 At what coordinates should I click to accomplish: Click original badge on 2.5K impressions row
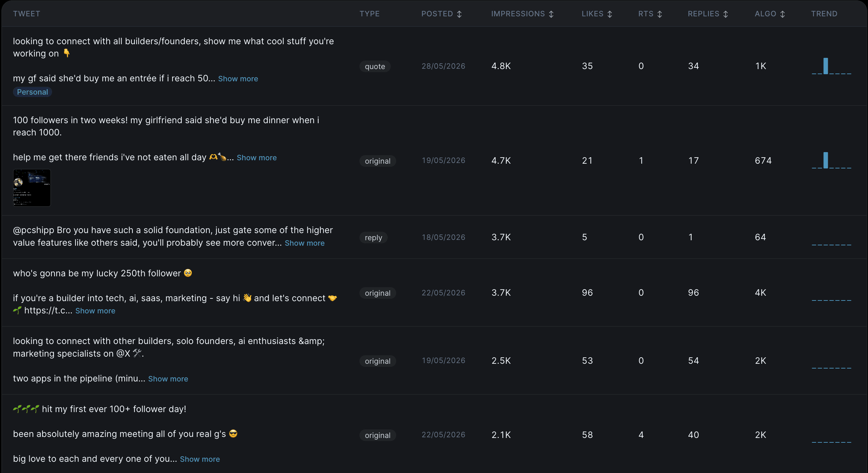point(377,361)
